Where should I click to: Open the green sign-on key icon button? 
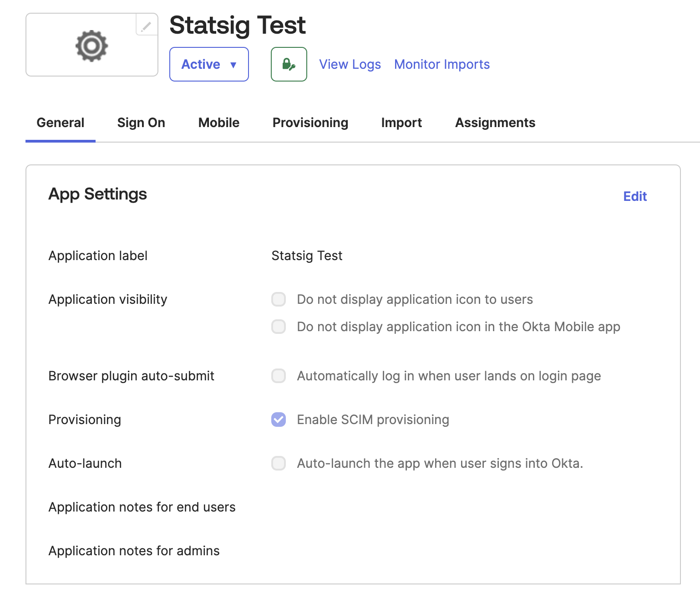(x=289, y=64)
